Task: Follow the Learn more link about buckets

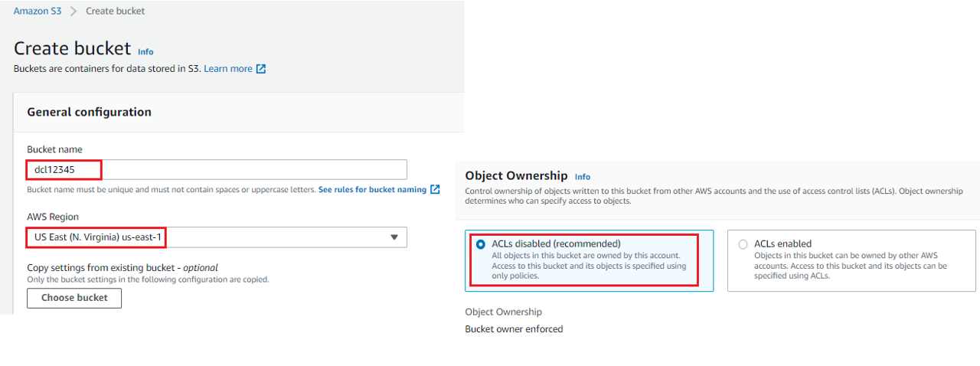Action: point(228,69)
